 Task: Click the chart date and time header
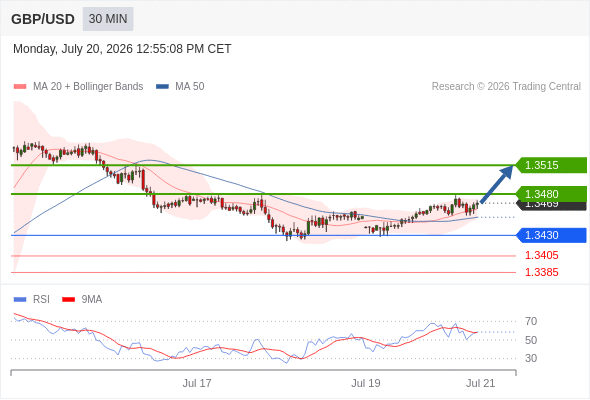[122, 49]
